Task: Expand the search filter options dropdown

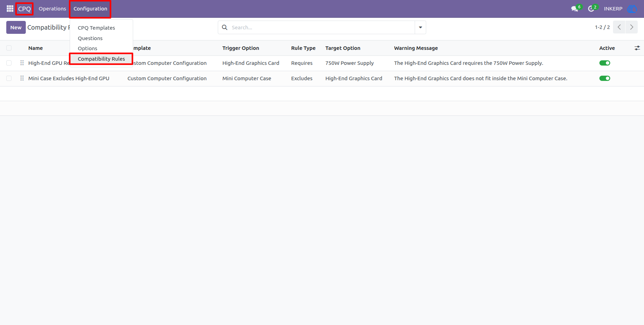Action: point(420,27)
